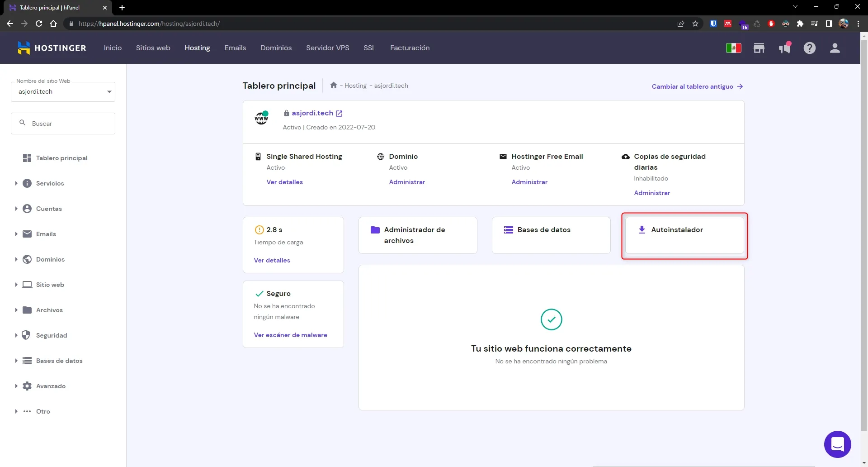Open the site name dropdown asjordi.tech
The image size is (868, 467).
click(63, 92)
